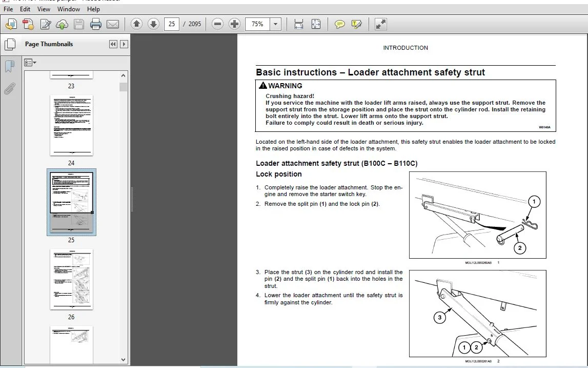Click thumbnails scrollbar up arrow

point(124,75)
